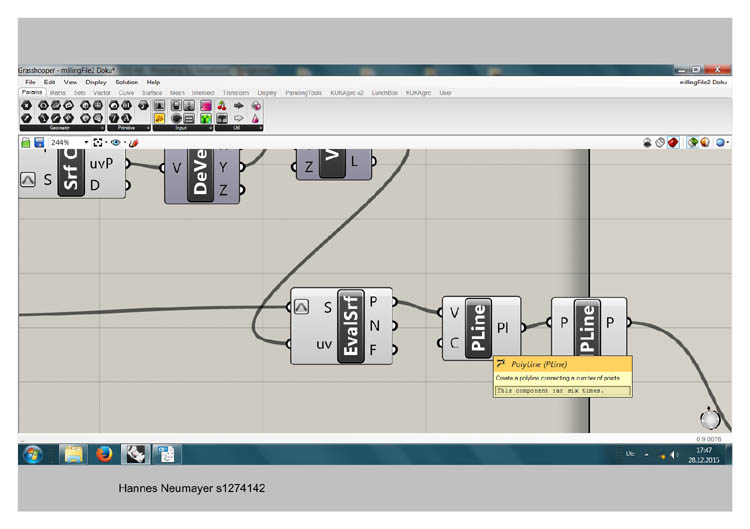Select the white outlined arrow Util icon
Screen dimensions: 750x529
tap(239, 118)
